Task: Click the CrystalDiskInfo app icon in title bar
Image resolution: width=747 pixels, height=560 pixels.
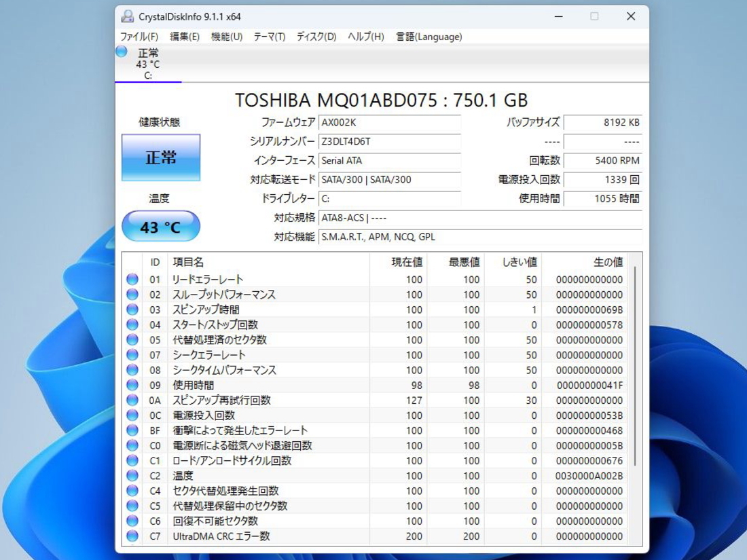Action: 127,17
